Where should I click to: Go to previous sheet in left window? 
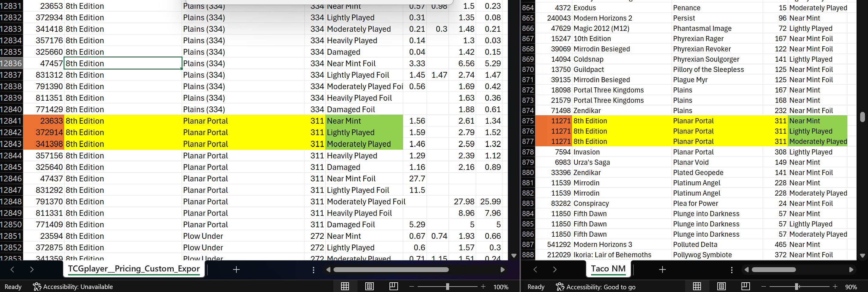click(x=12, y=269)
